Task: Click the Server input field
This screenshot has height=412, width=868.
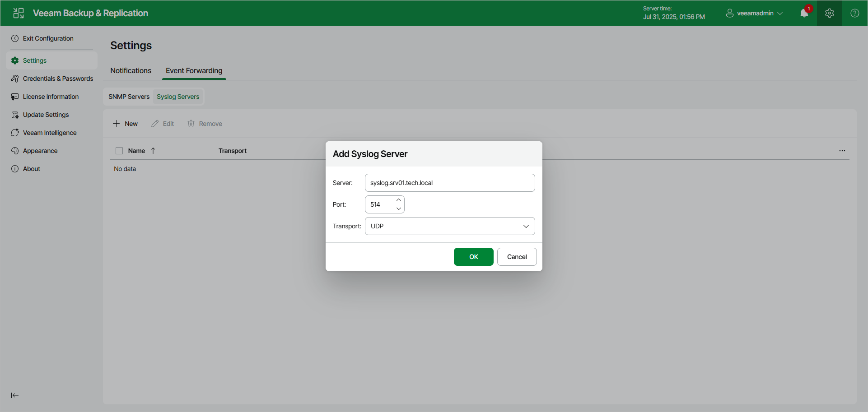Action: point(450,183)
